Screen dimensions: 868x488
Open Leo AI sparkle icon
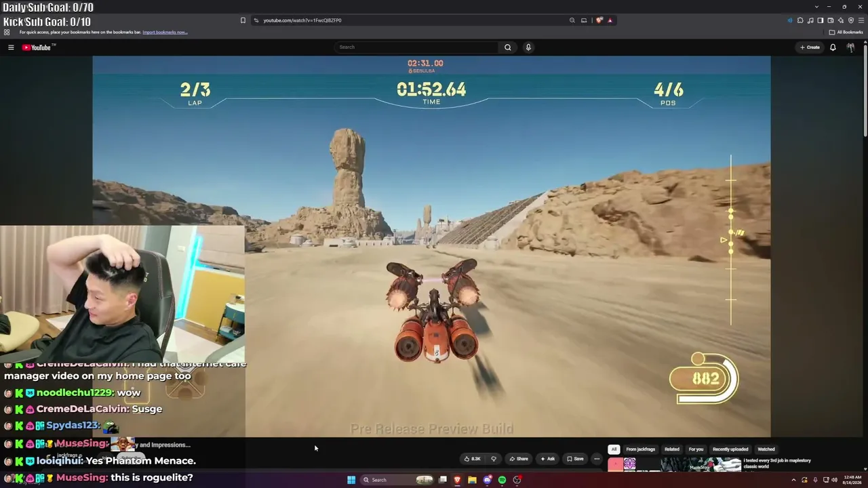841,20
